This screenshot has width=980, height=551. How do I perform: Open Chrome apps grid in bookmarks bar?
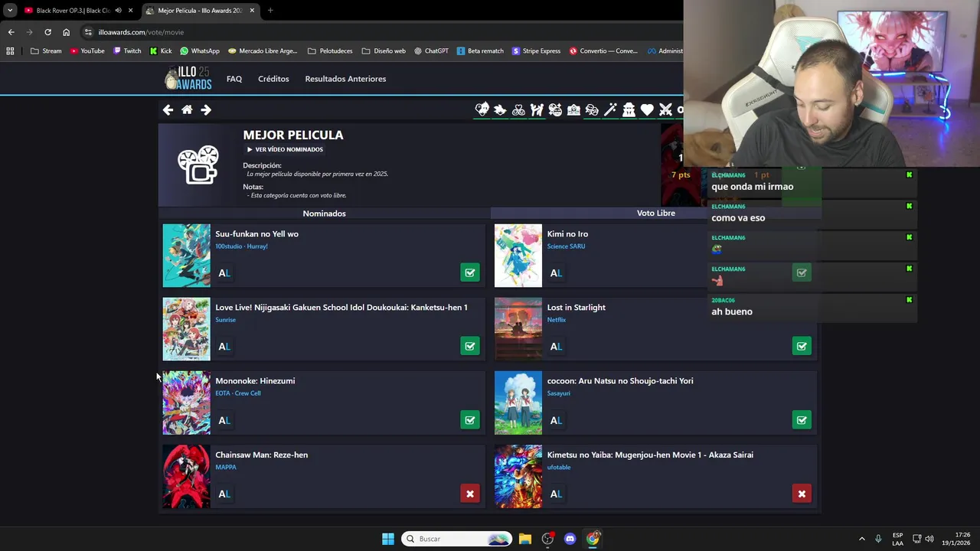pos(10,51)
